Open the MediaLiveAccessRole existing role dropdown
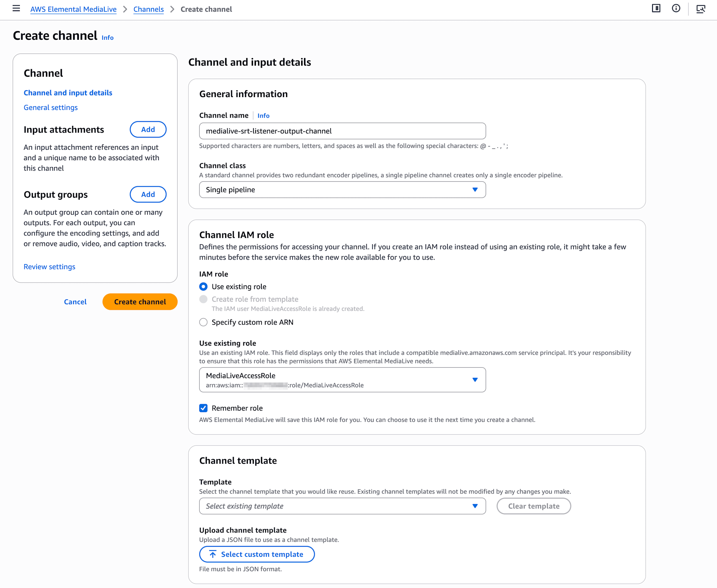Image resolution: width=717 pixels, height=588 pixels. (x=342, y=380)
